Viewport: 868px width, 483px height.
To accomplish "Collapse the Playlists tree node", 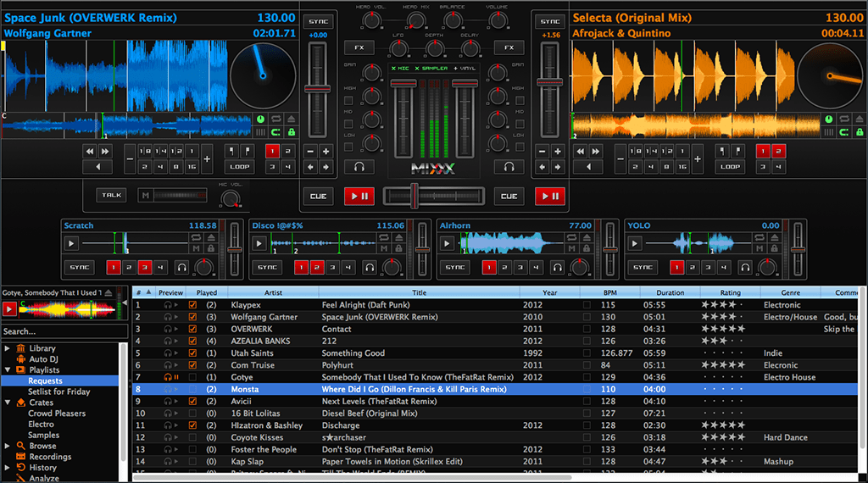I will coord(7,370).
